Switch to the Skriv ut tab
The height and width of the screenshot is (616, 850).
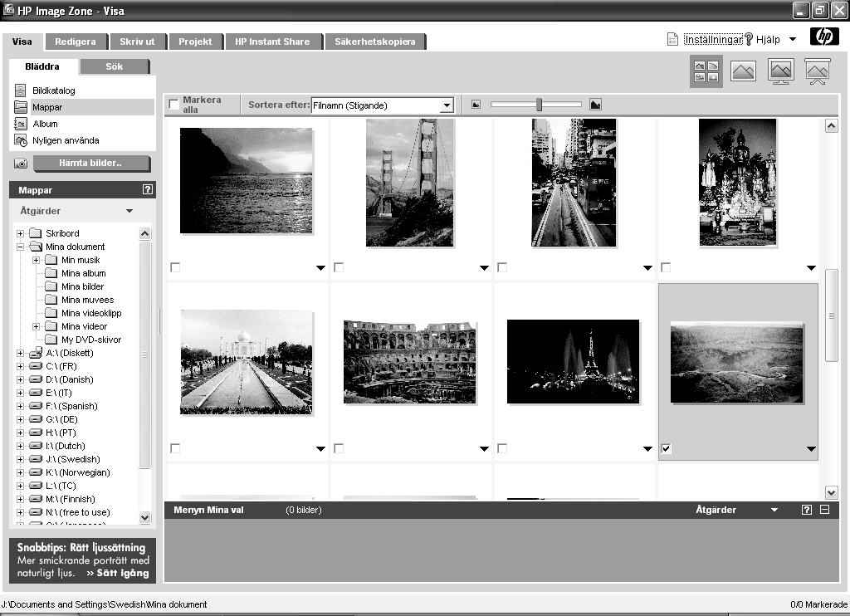click(137, 42)
